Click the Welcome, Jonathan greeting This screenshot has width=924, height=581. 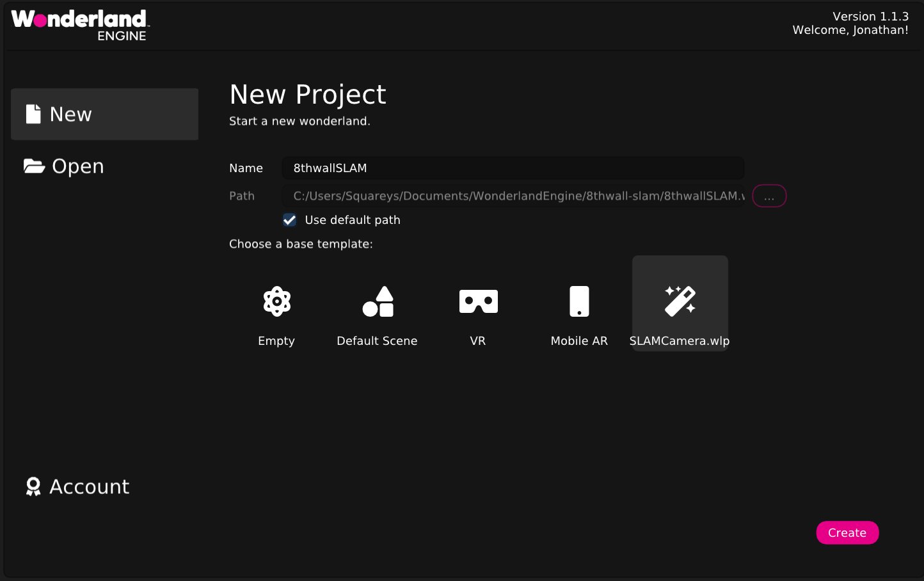click(x=850, y=29)
